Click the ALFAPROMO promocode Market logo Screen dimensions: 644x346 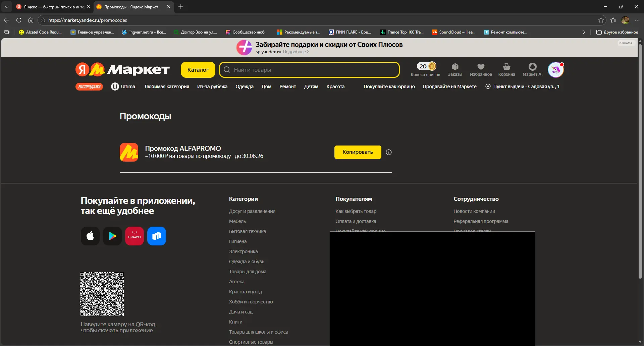129,152
